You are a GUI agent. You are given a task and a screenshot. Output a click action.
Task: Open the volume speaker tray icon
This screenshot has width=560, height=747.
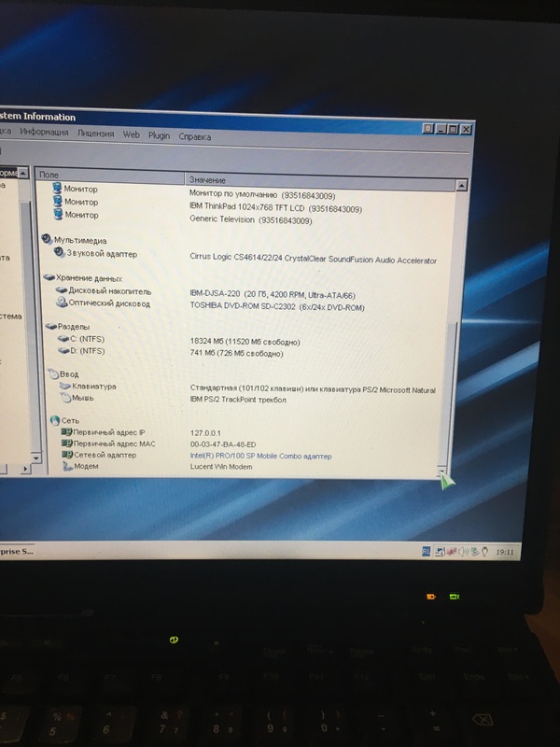(463, 552)
